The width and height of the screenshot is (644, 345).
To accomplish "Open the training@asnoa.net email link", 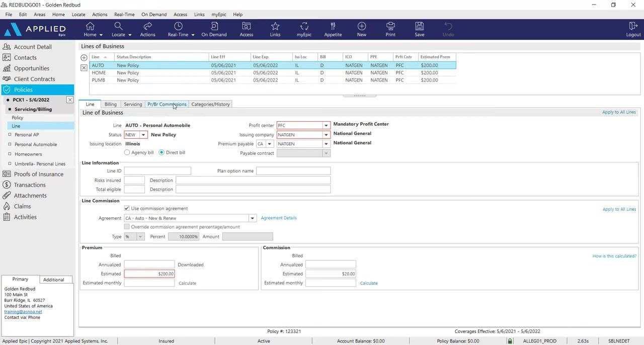I will [23, 312].
